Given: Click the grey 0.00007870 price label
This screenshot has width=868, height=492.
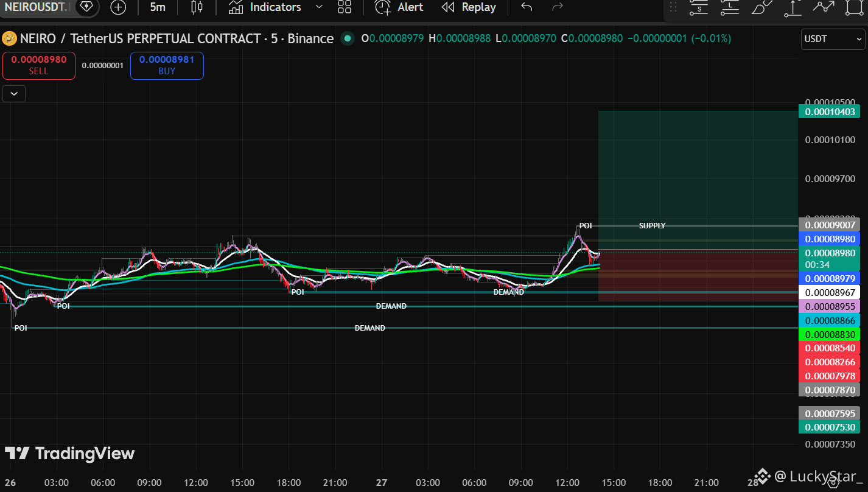Looking at the screenshot, I should pos(830,390).
